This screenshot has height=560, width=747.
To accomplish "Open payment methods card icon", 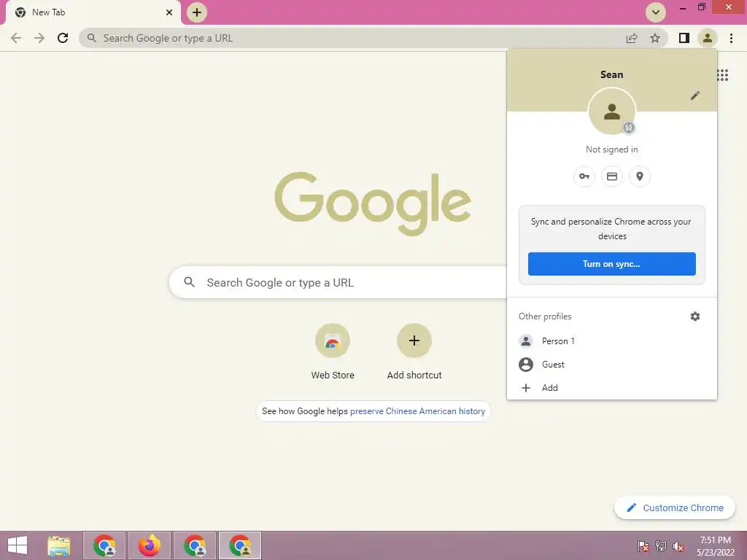I will click(x=612, y=176).
